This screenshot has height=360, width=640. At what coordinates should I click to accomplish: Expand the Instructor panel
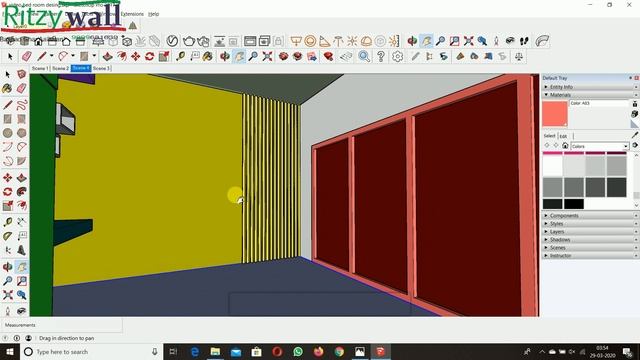coord(590,256)
